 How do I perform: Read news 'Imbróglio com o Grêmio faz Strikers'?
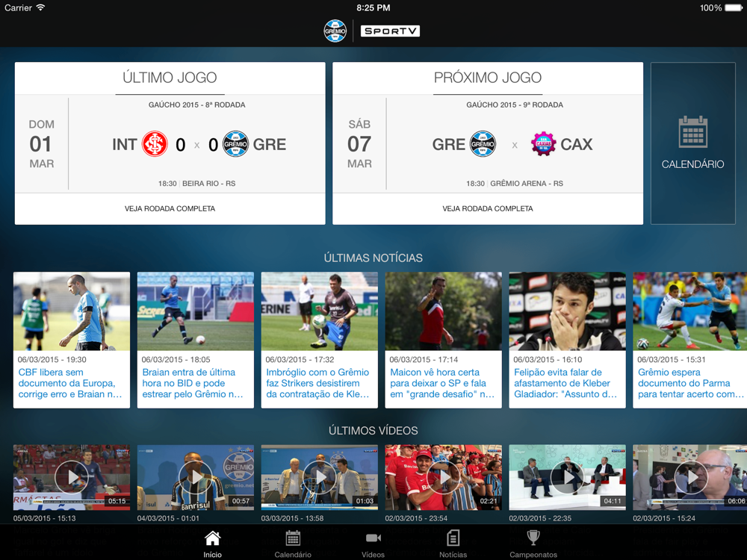(x=317, y=383)
